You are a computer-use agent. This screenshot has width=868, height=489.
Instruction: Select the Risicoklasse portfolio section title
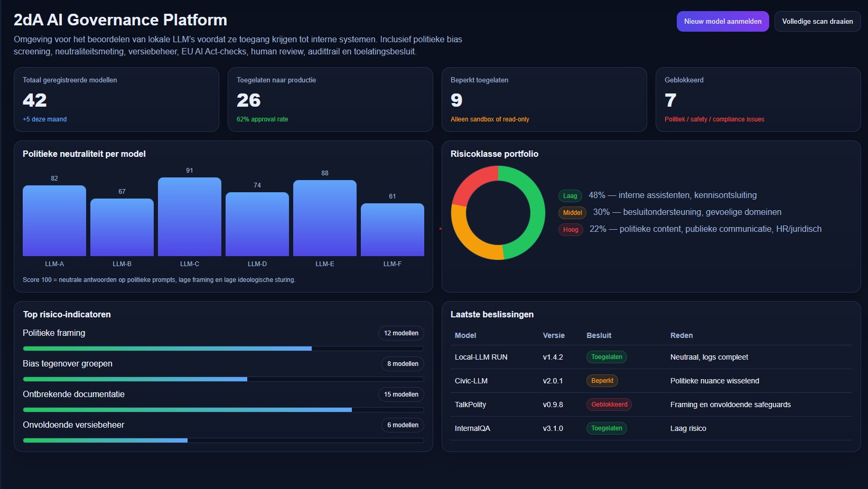pyautogui.click(x=494, y=154)
